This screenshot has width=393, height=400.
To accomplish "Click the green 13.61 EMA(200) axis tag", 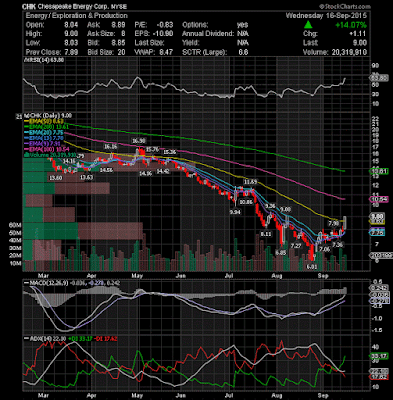I will point(379,171).
